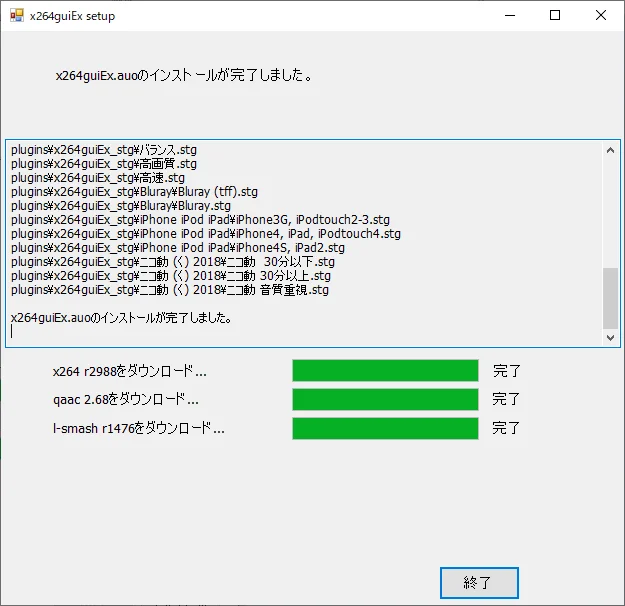Screen dimensions: 625x606
Task: Click the x264 r2988 download progress bar
Action: [385, 371]
